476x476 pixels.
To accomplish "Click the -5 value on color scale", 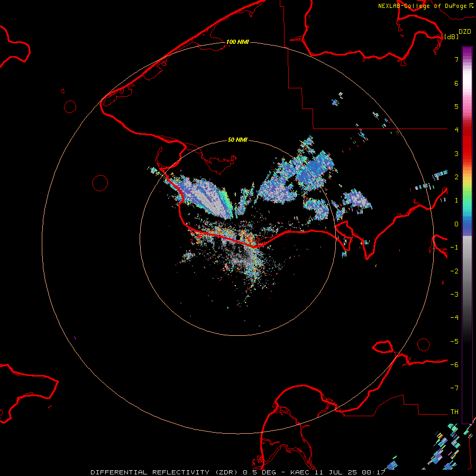I will pyautogui.click(x=454, y=342).
